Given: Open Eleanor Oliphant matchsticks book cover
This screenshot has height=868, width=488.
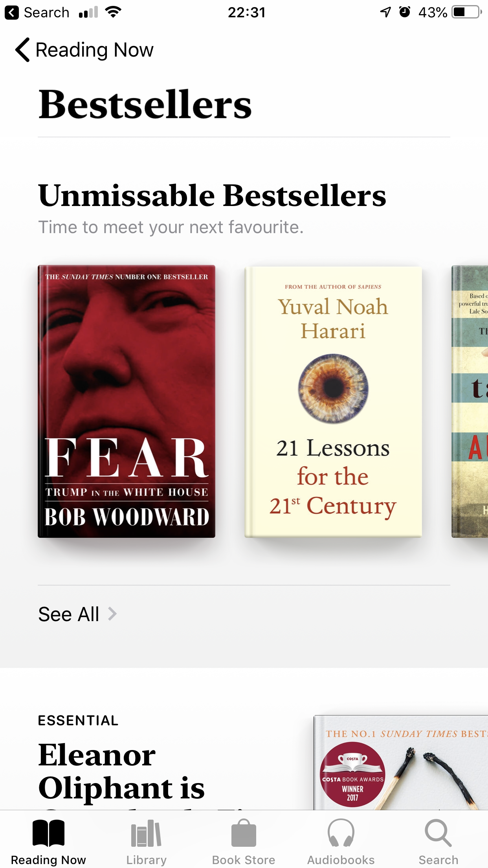Looking at the screenshot, I should pos(401,762).
